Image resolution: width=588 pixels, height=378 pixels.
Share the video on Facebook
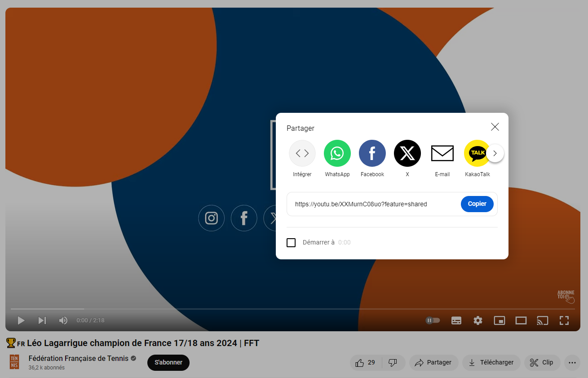click(x=372, y=153)
